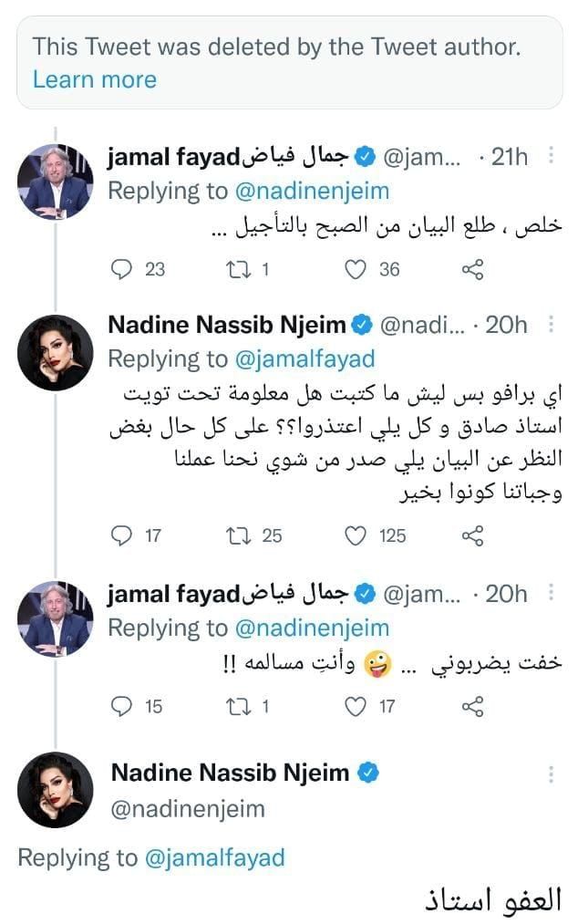This screenshot has width=578, height=924.
Task: Open more options on the 21h tweet
Action: click(x=551, y=156)
